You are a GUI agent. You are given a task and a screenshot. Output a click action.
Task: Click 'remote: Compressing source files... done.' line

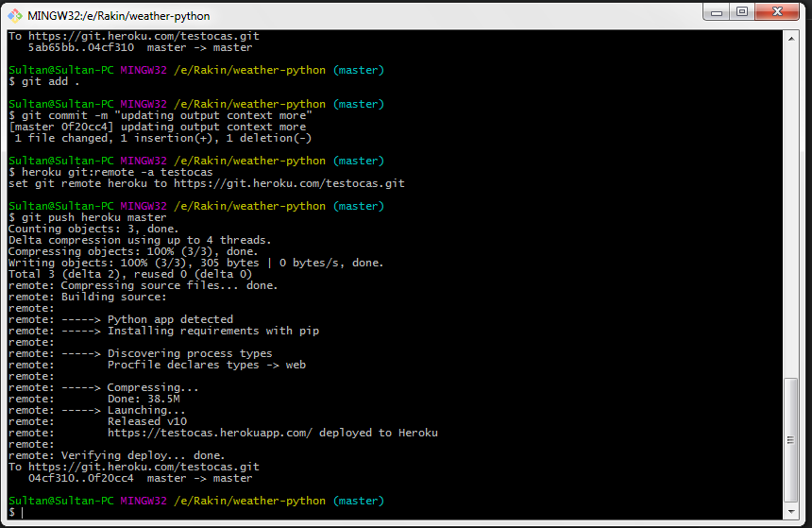[x=143, y=286]
